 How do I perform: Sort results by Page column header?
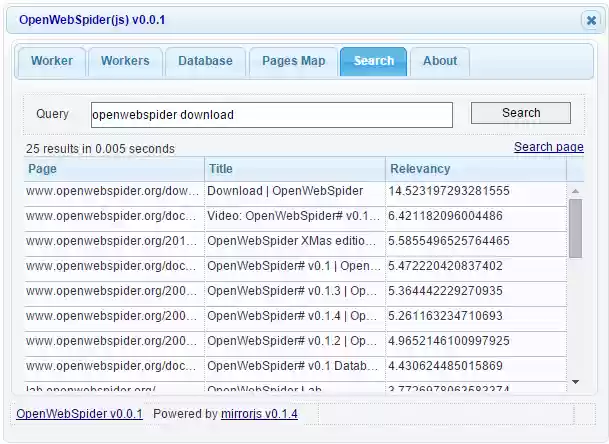tap(114, 169)
